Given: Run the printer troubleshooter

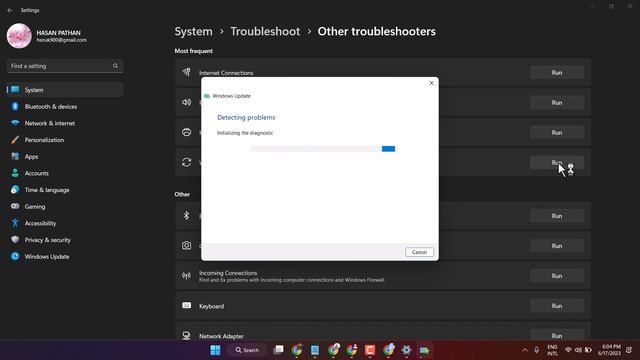Looking at the screenshot, I should coord(557,133).
